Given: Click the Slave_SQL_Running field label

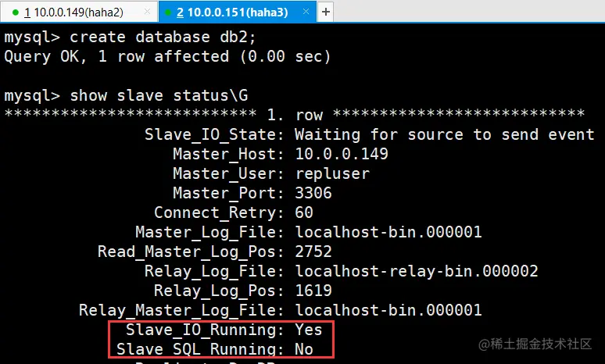Looking at the screenshot, I should click(200, 349).
